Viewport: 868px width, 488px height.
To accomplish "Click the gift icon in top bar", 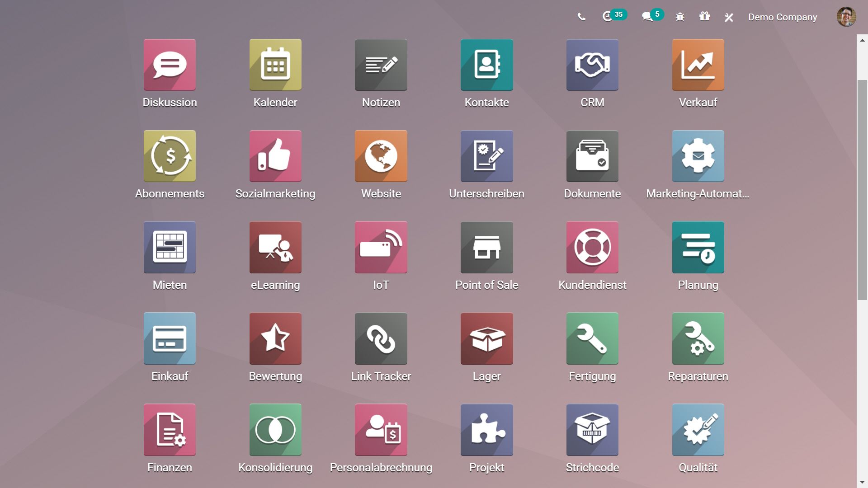I will (x=704, y=17).
